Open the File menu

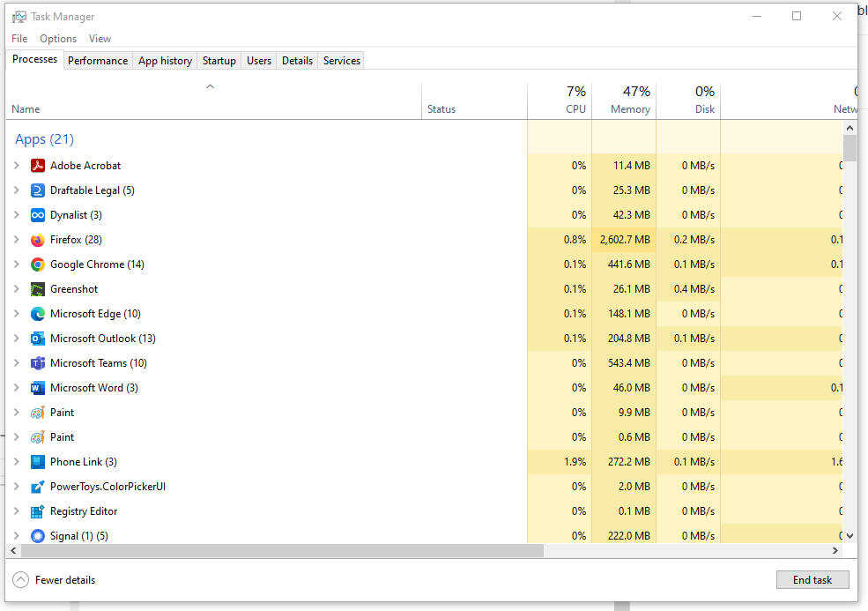pyautogui.click(x=19, y=39)
